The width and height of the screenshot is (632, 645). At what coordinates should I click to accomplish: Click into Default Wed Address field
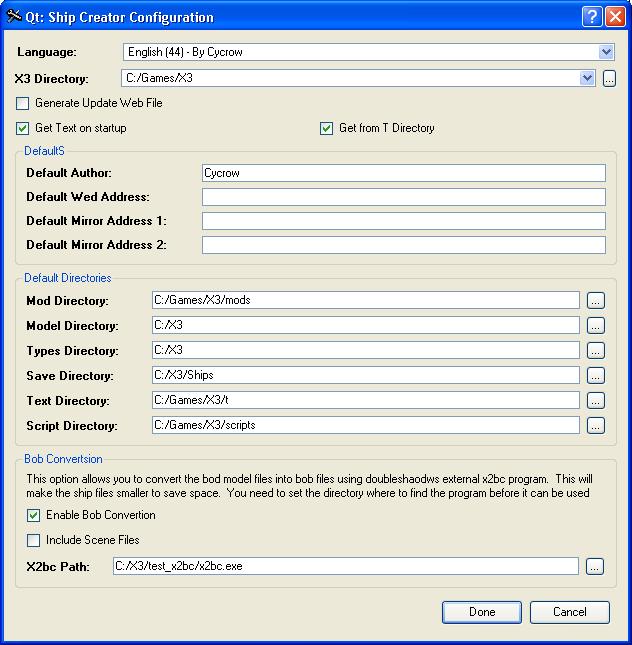coord(404,197)
